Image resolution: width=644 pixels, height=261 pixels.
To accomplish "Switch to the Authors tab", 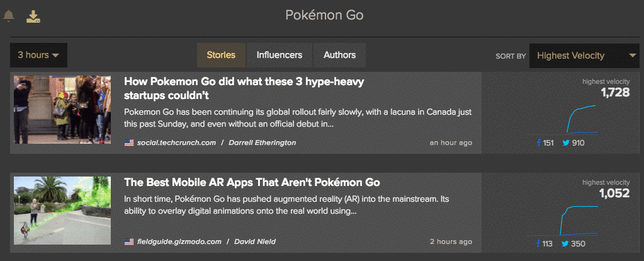I will click(340, 55).
